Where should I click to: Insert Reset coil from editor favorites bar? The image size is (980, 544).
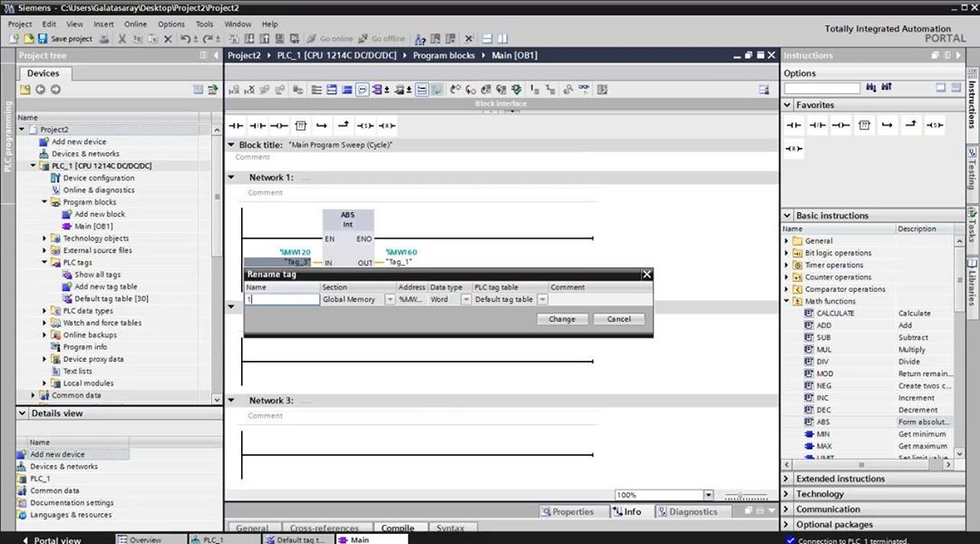coord(387,126)
